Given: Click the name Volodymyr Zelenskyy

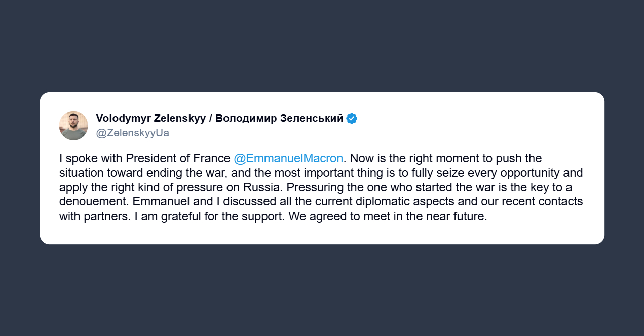Looking at the screenshot, I should pyautogui.click(x=150, y=119).
